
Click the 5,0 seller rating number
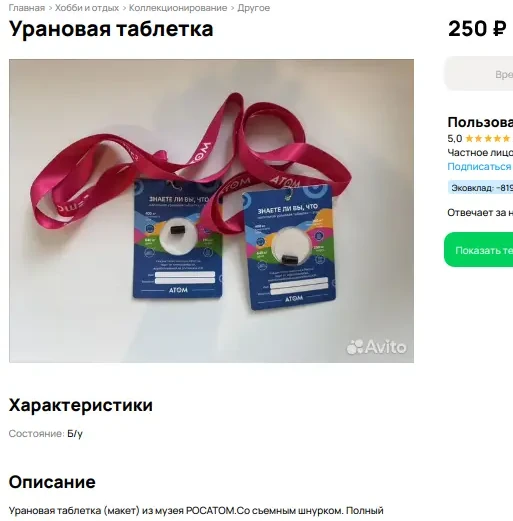(455, 138)
